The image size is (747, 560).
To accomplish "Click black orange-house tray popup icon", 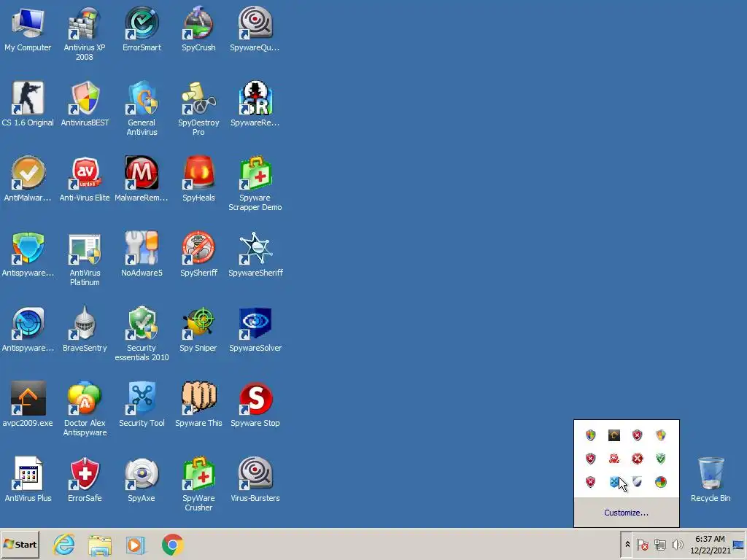I will click(614, 435).
